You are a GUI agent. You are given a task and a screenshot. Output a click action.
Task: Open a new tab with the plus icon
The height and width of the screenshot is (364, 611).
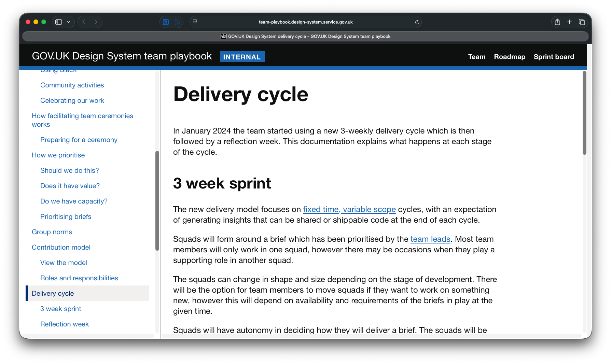pyautogui.click(x=570, y=22)
